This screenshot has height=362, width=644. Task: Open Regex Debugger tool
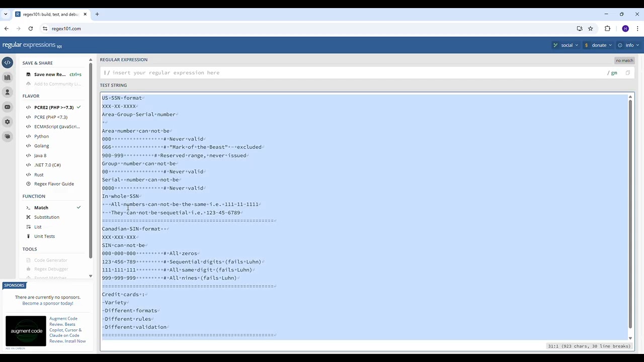click(51, 269)
